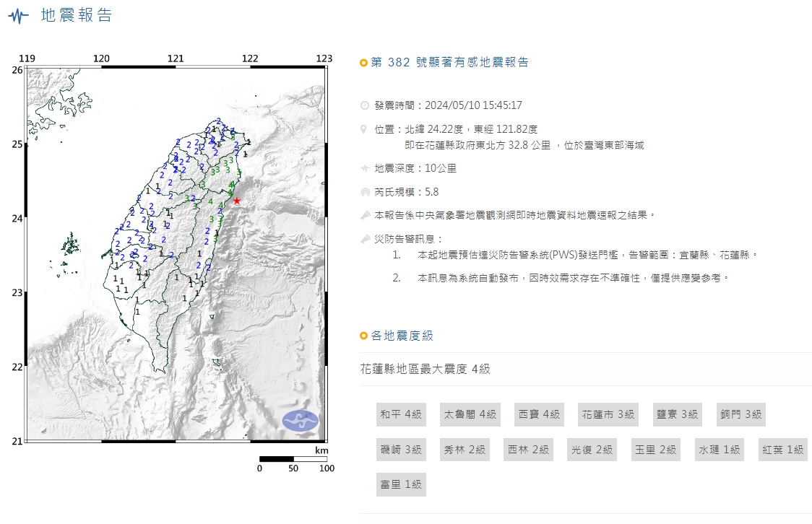Click the blue agency logo on map
This screenshot has width=812, height=524.
(x=300, y=420)
